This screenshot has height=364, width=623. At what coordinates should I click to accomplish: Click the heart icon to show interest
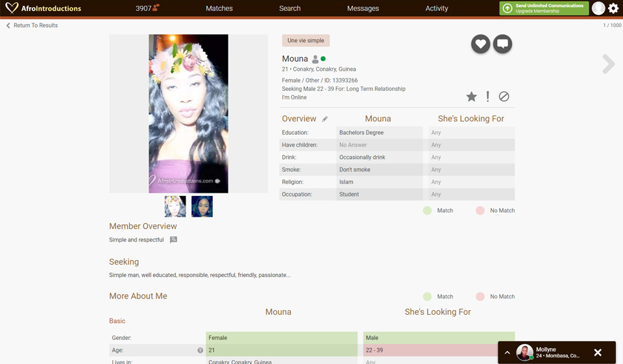pyautogui.click(x=480, y=44)
